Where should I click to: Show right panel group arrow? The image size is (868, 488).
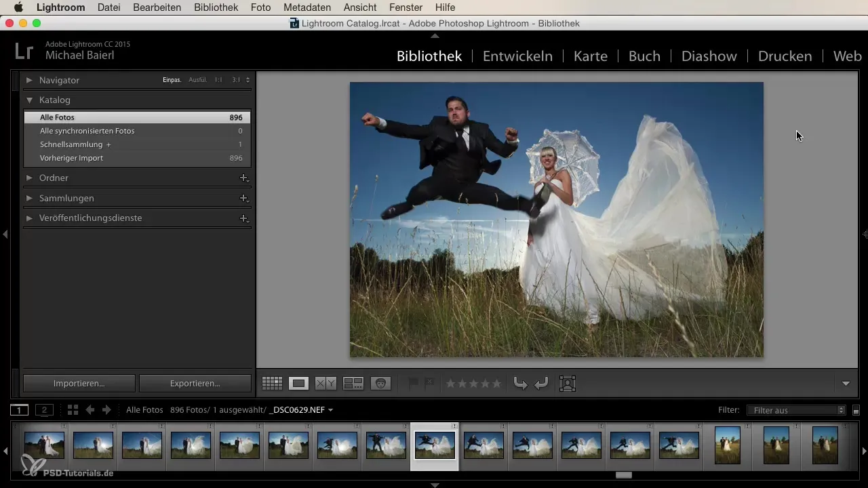click(x=865, y=234)
